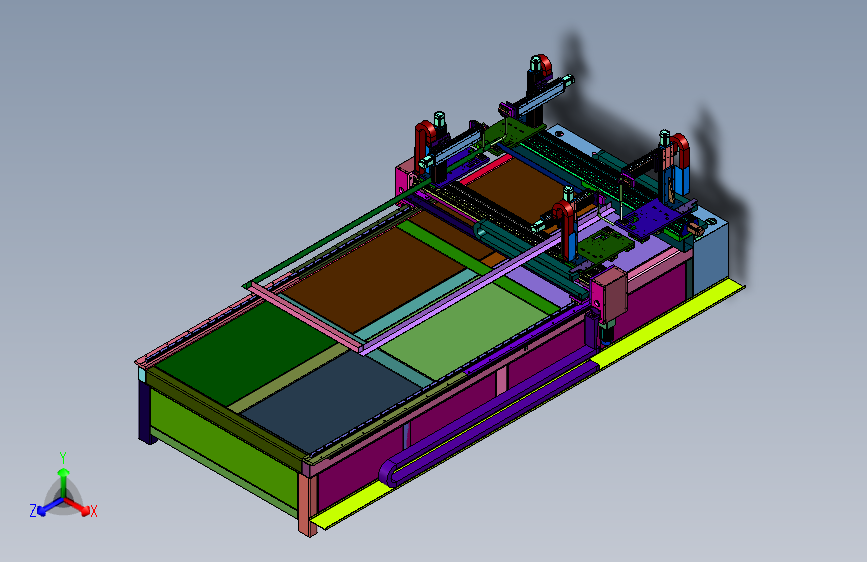Select the large brown panel on table

point(376,279)
